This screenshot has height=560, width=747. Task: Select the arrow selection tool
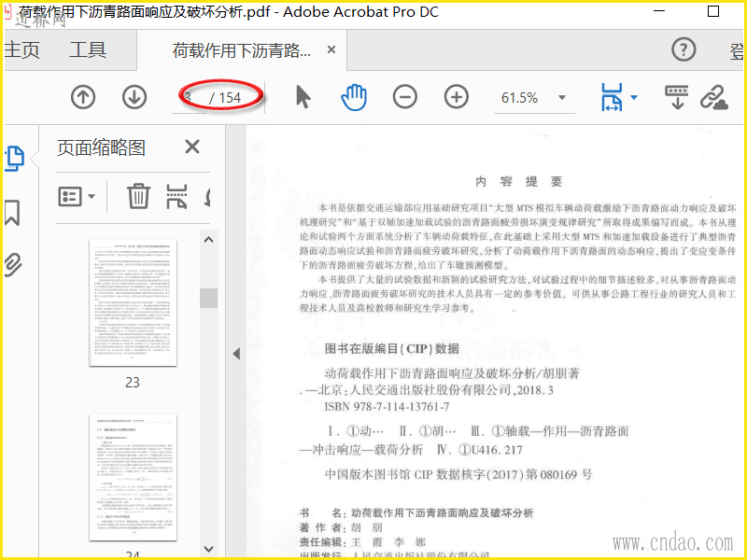click(303, 98)
